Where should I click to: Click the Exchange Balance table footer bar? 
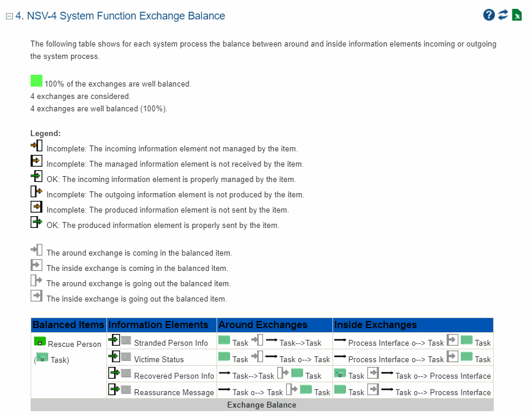click(x=262, y=405)
